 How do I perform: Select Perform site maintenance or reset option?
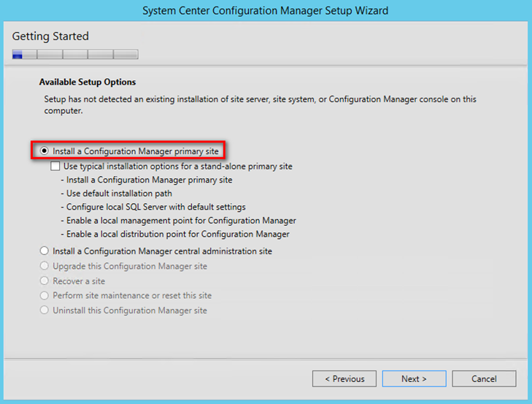[x=44, y=295]
